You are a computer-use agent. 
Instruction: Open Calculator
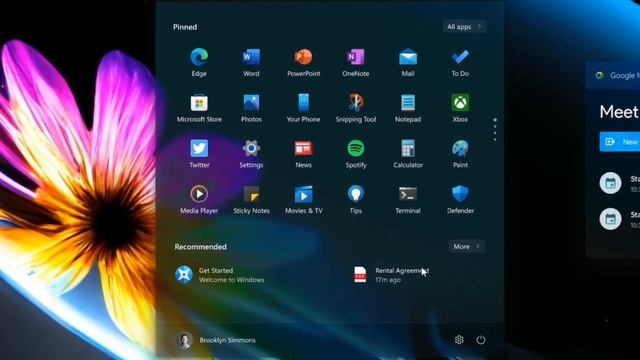408,154
